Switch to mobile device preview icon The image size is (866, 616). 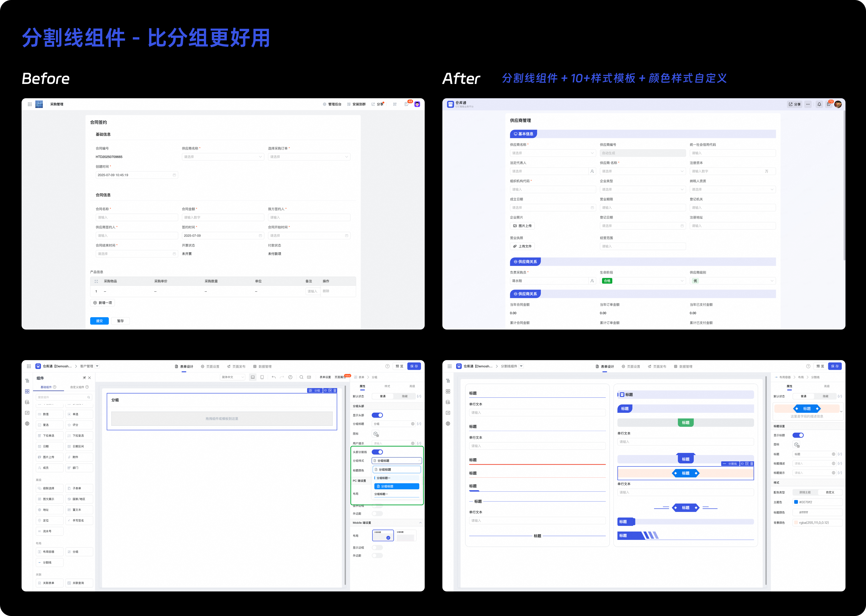[x=262, y=377]
